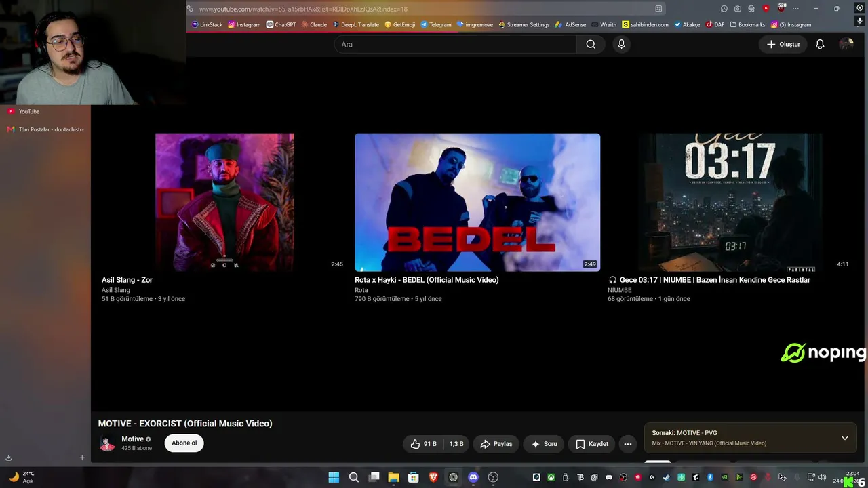Open the imgremove bookmark
This screenshot has width=868, height=488.
(475, 25)
